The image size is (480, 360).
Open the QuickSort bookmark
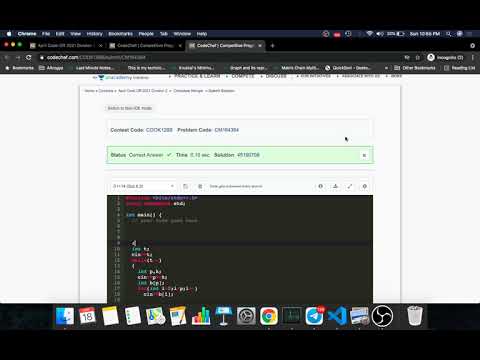348,68
